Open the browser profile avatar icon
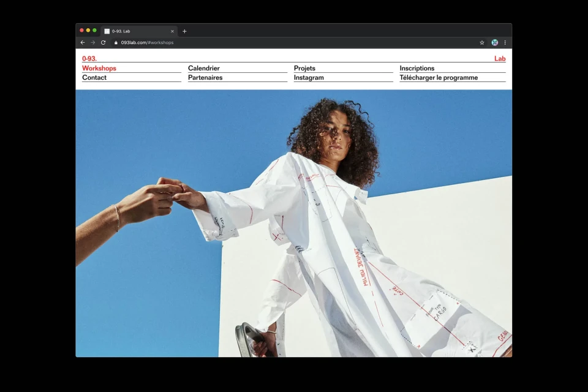Viewport: 588px width, 392px height. click(x=494, y=42)
